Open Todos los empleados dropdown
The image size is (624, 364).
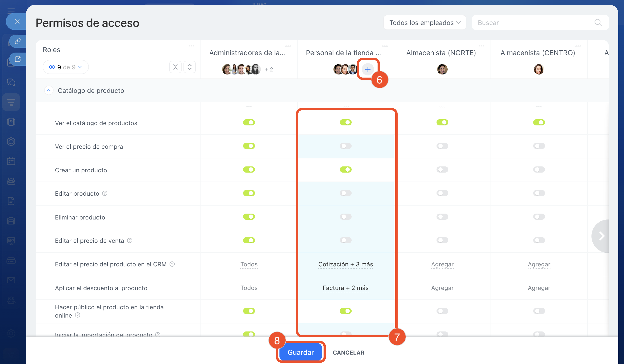[424, 23]
